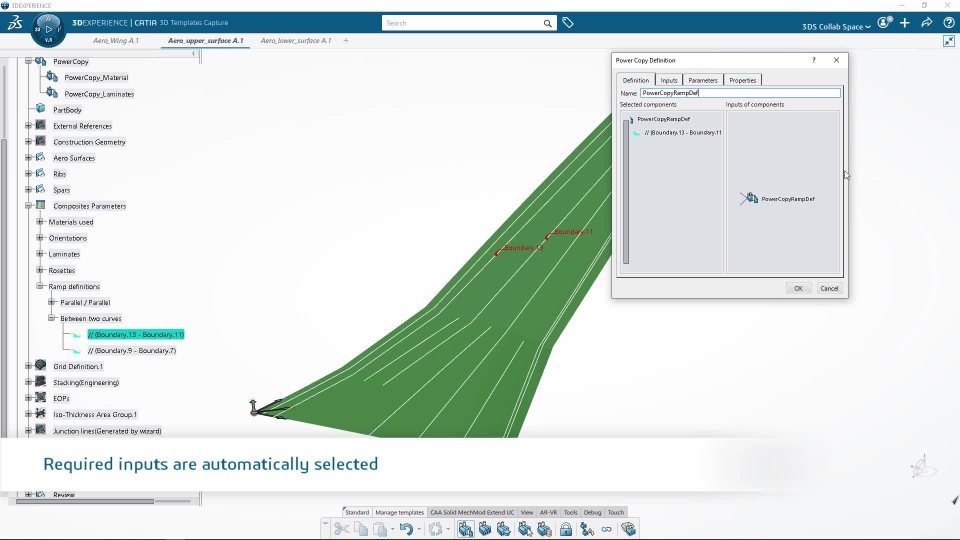Screen dimensions: 960x540
Task: Expand the Materials used node
Action: [x=40, y=222]
